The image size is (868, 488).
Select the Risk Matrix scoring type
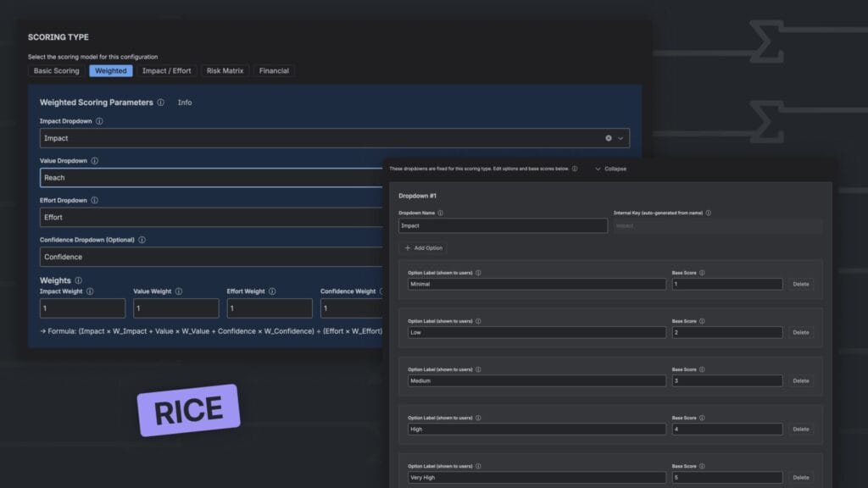pyautogui.click(x=225, y=71)
